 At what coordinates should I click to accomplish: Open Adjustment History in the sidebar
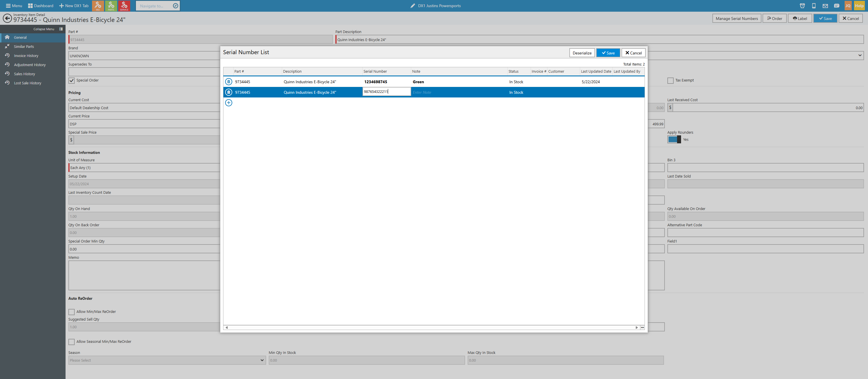click(x=33, y=65)
